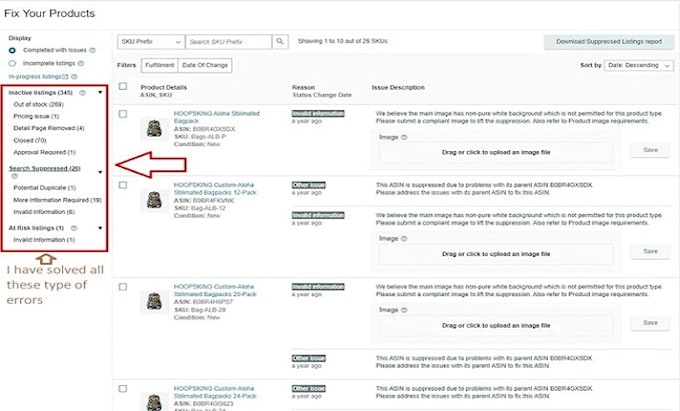Open HOOPSKING Custom-Aloha Bagpacks 24-Pack link
This screenshot has width=680, height=411.
tap(215, 392)
